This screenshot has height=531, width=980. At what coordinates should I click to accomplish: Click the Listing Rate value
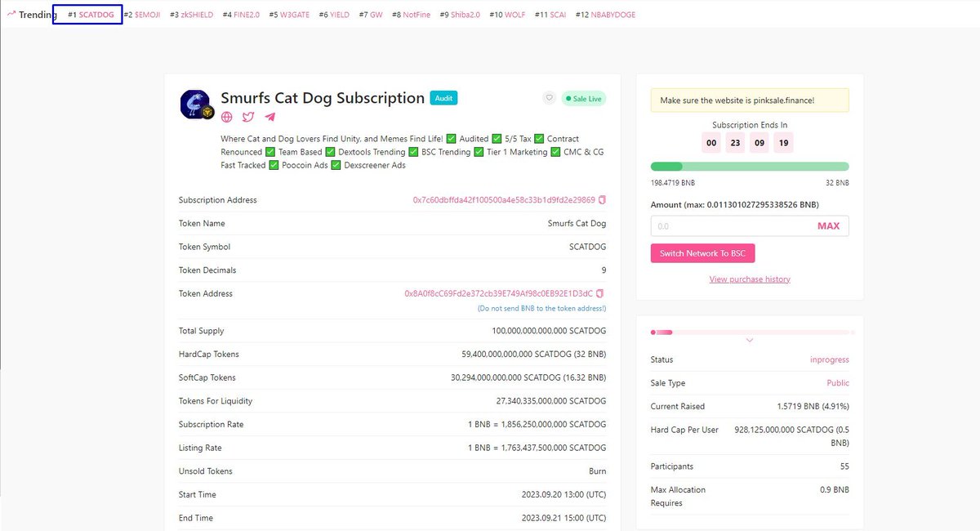(537, 448)
